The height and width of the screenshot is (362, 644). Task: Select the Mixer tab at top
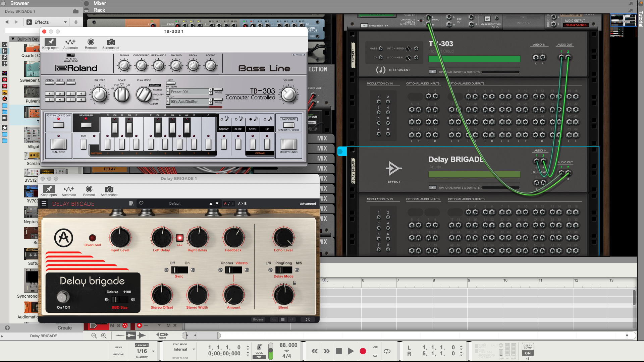click(x=98, y=3)
